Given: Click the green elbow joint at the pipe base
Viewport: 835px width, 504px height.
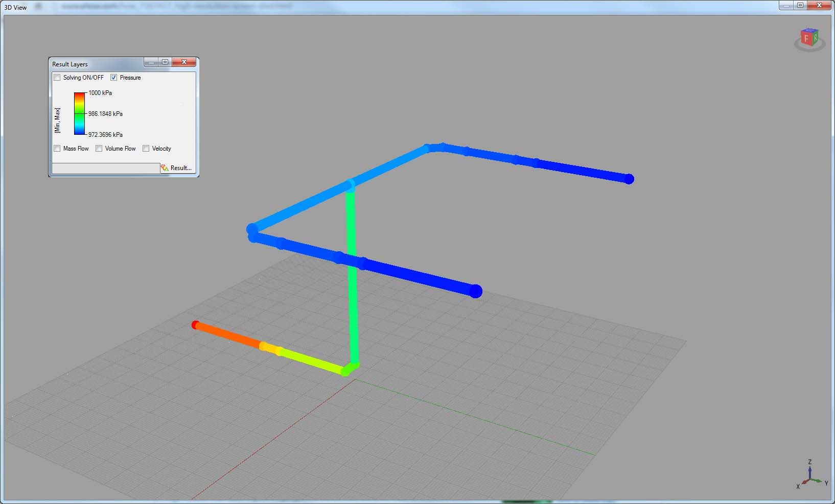Looking at the screenshot, I should click(349, 369).
